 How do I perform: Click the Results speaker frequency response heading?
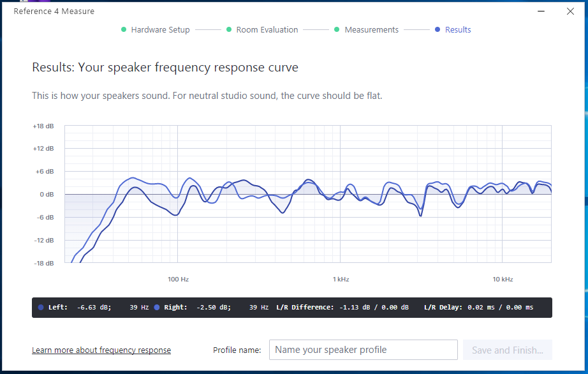pyautogui.click(x=165, y=68)
